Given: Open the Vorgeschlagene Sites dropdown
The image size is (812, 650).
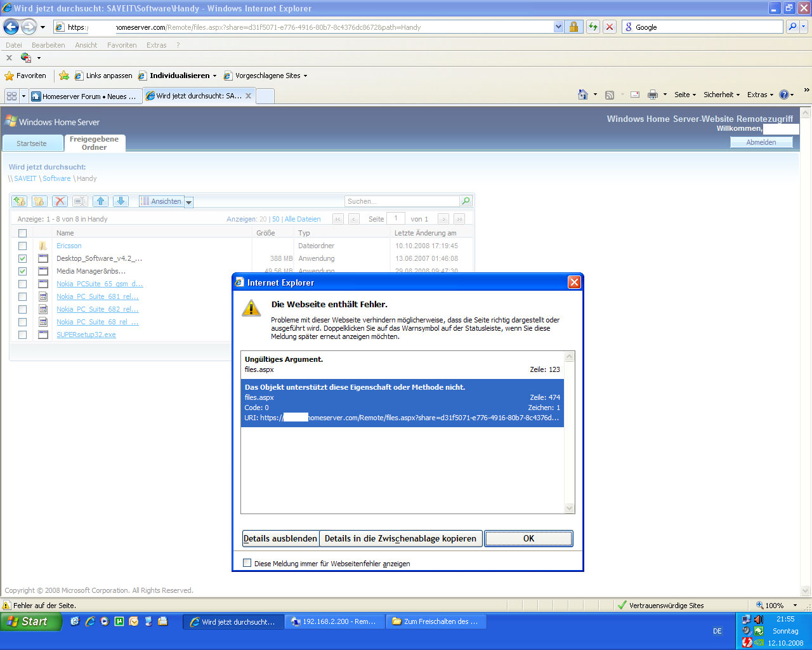Looking at the screenshot, I should coord(305,76).
